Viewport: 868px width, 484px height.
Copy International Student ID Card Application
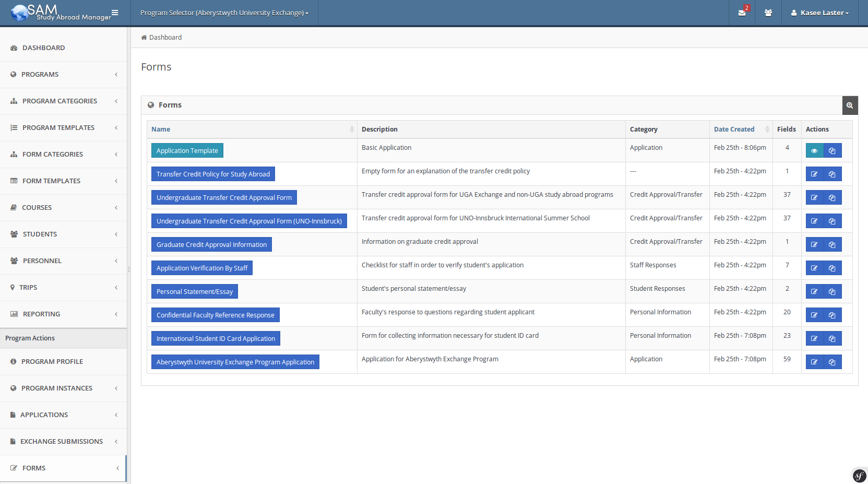click(x=833, y=338)
